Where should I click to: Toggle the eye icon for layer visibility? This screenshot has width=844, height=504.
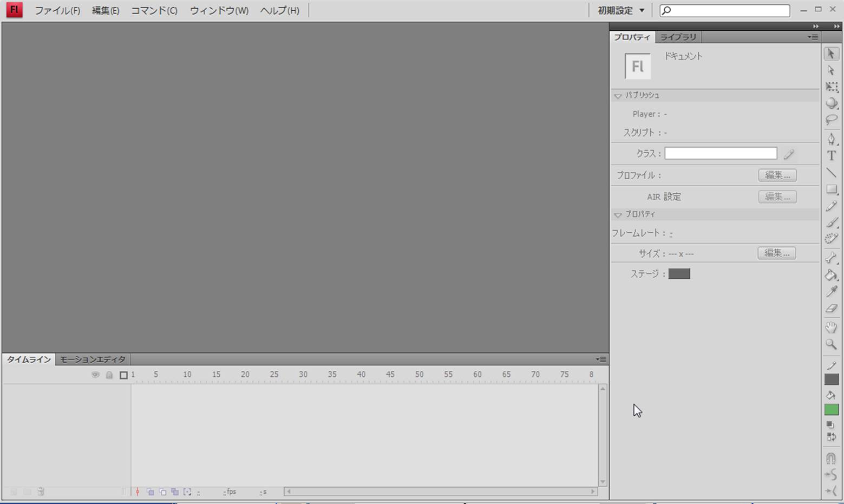coord(95,375)
